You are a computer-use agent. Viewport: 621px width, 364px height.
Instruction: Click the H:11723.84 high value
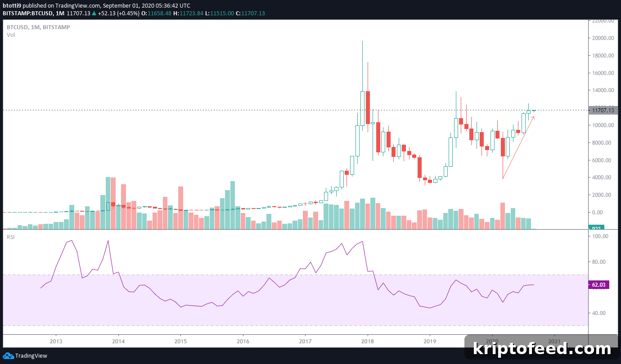(188, 13)
